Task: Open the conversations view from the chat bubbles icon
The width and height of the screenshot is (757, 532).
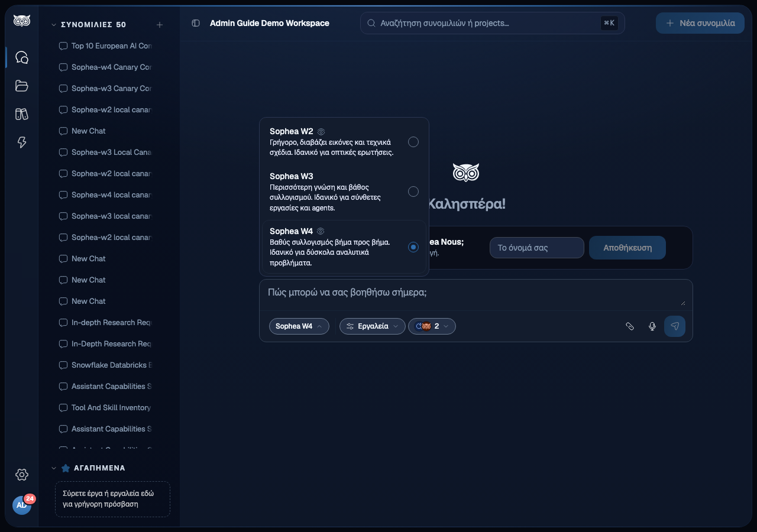Action: pyautogui.click(x=22, y=57)
